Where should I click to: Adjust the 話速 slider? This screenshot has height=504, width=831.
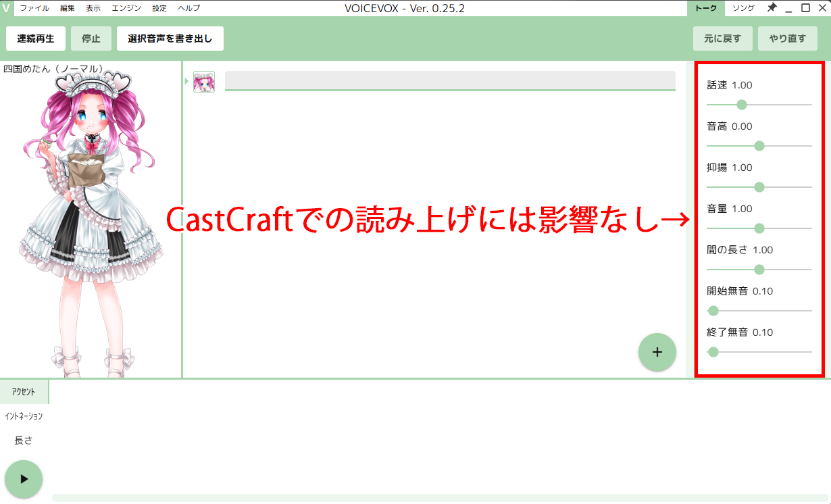pos(759,105)
